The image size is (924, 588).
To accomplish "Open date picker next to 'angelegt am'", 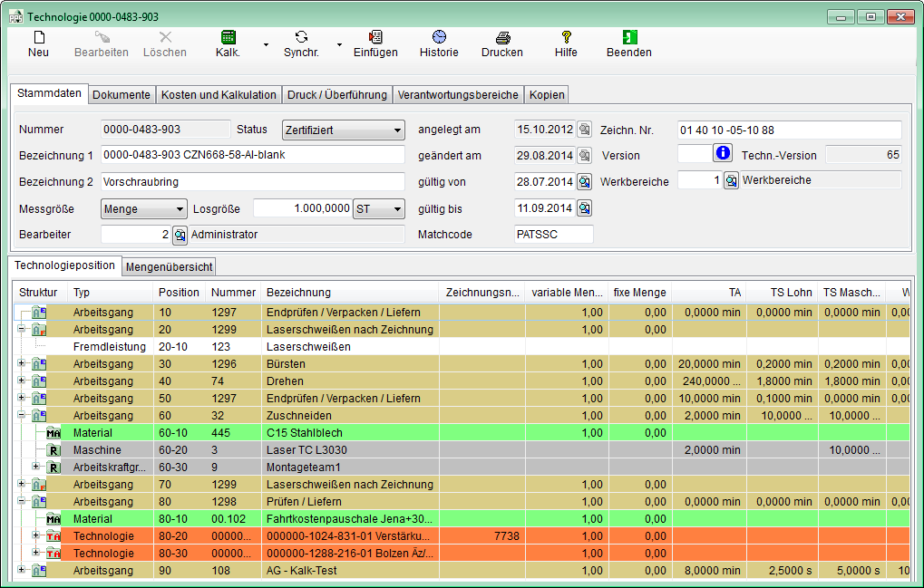I will click(585, 130).
